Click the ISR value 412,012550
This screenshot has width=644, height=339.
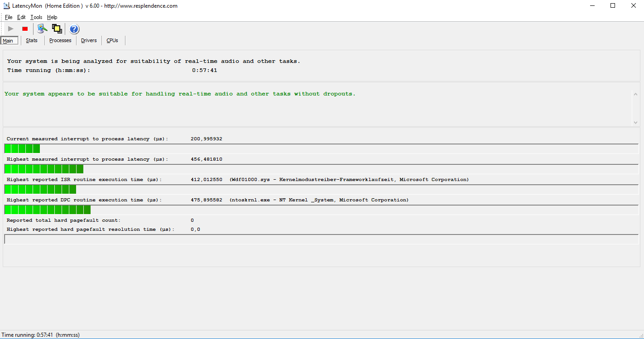207,180
